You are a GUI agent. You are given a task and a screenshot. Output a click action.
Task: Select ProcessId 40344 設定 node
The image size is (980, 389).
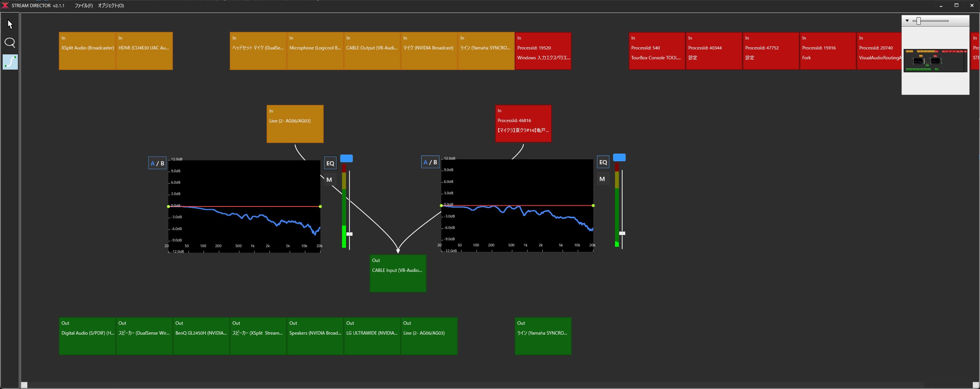pos(714,51)
